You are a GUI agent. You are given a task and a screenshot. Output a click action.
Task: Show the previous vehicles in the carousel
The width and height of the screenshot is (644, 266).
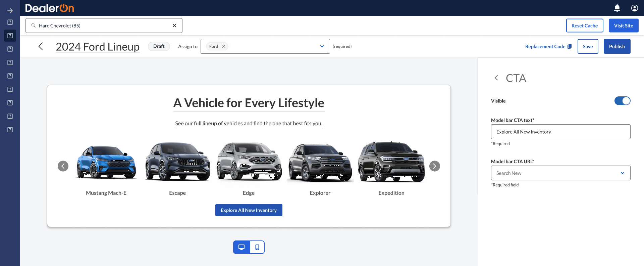coord(63,166)
